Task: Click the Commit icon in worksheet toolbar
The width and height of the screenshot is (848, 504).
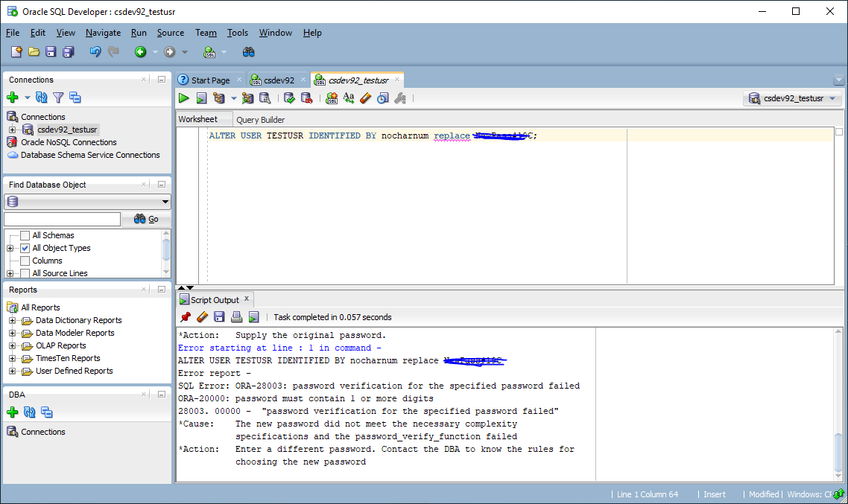Action: (289, 98)
